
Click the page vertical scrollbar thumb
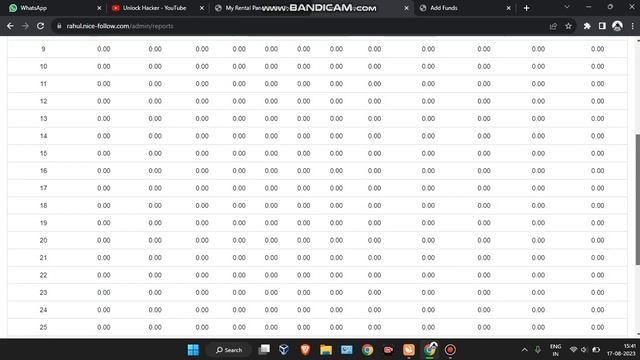click(x=638, y=199)
